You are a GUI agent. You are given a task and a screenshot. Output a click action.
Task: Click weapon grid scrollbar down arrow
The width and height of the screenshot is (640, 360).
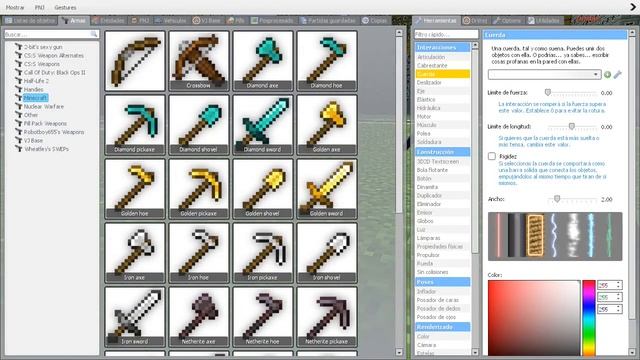pyautogui.click(x=399, y=352)
